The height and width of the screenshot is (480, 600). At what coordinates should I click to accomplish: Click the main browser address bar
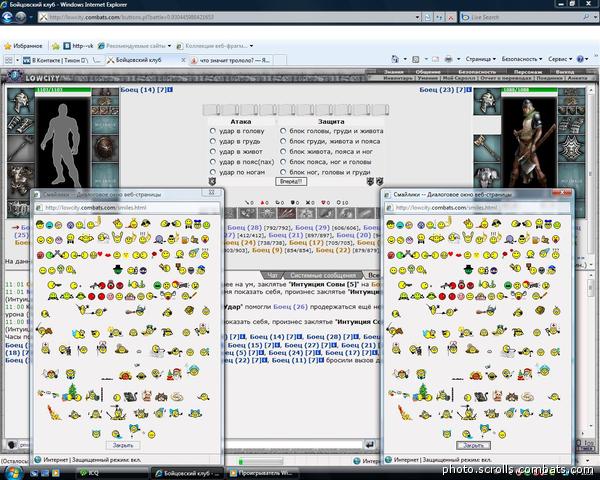point(226,17)
